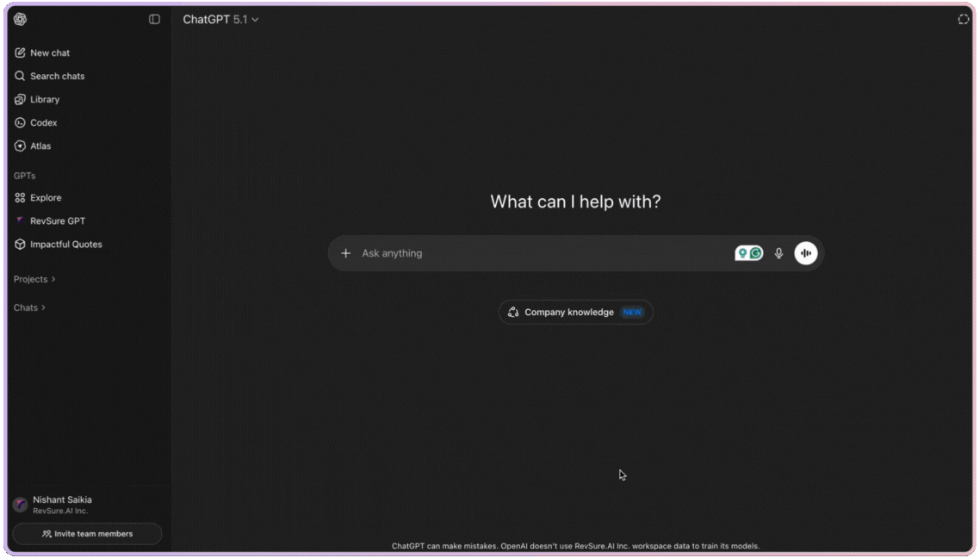
Task: Expand the Chats section
Action: (x=29, y=307)
